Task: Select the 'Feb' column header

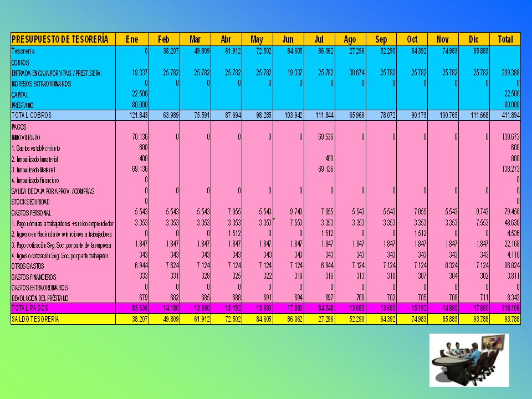Action: (164, 39)
